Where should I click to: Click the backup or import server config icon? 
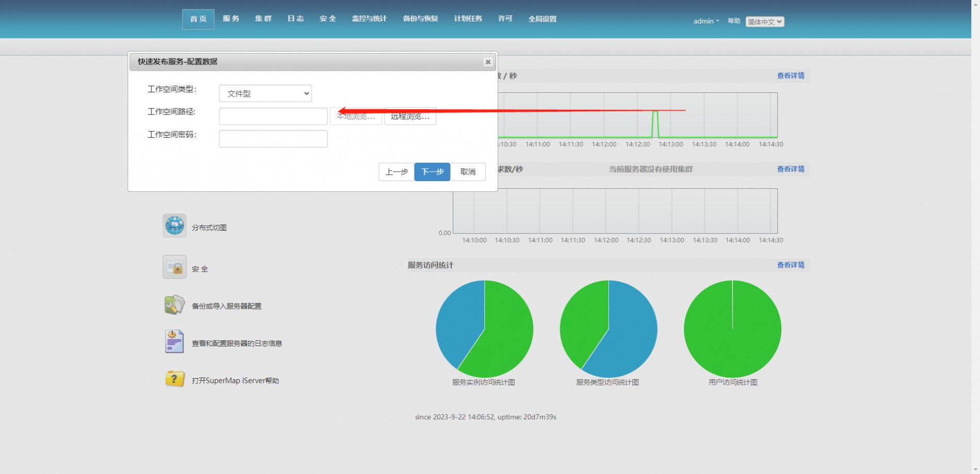point(174,305)
